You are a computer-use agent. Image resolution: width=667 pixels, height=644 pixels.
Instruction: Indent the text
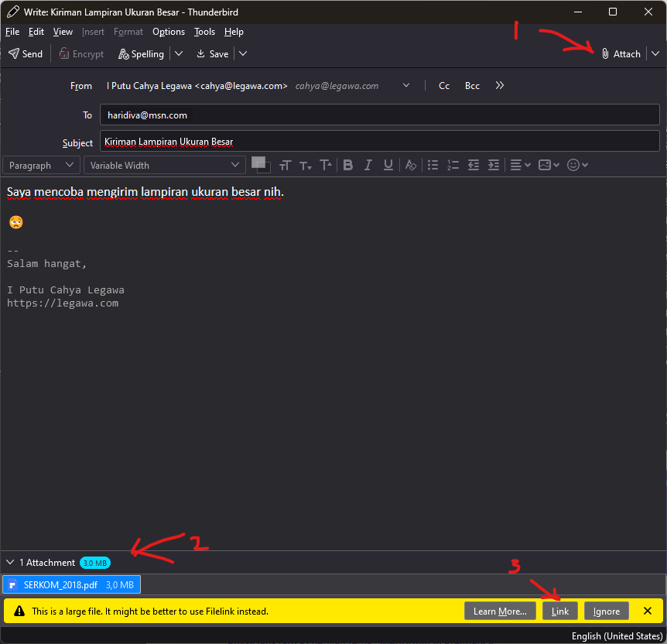[494, 165]
